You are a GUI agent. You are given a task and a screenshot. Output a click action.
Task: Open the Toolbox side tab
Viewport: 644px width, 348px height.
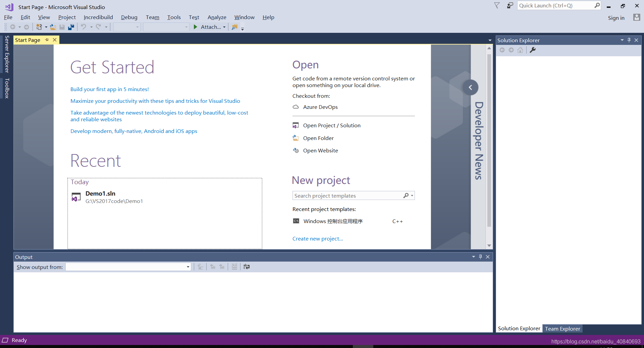pyautogui.click(x=7, y=88)
